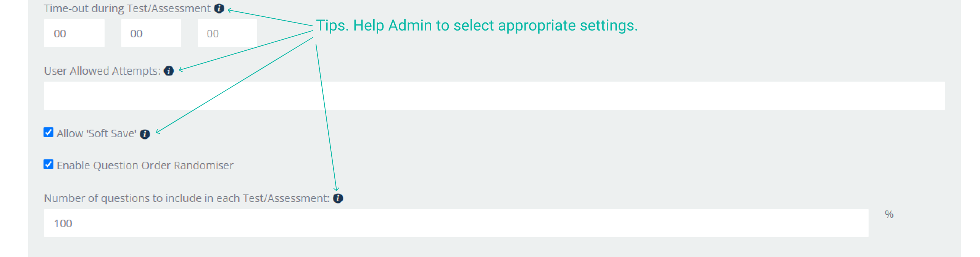Select the middle time-out field showing 00
Screen dimensions: 980x257
pos(151,34)
